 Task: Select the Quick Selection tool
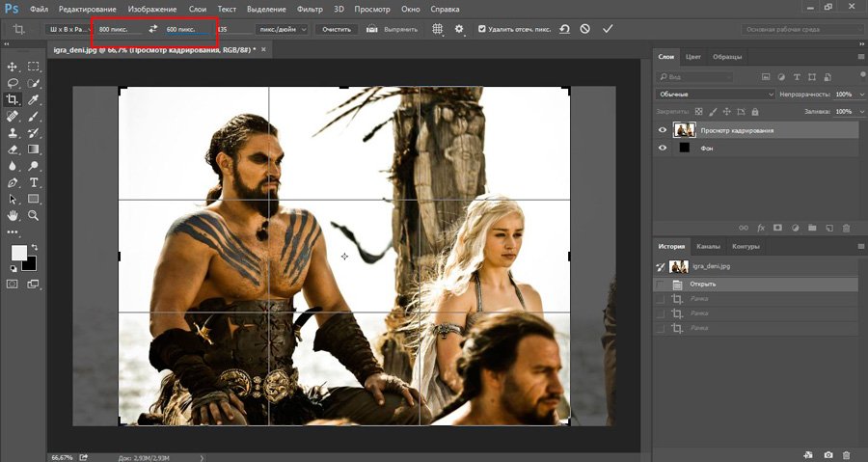click(34, 83)
